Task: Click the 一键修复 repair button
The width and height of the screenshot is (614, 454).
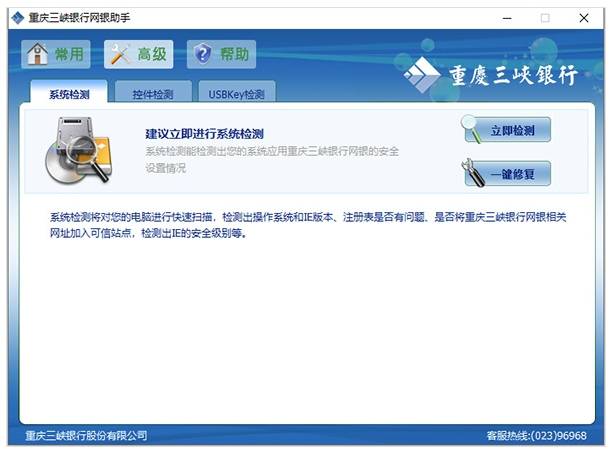Action: pyautogui.click(x=506, y=173)
